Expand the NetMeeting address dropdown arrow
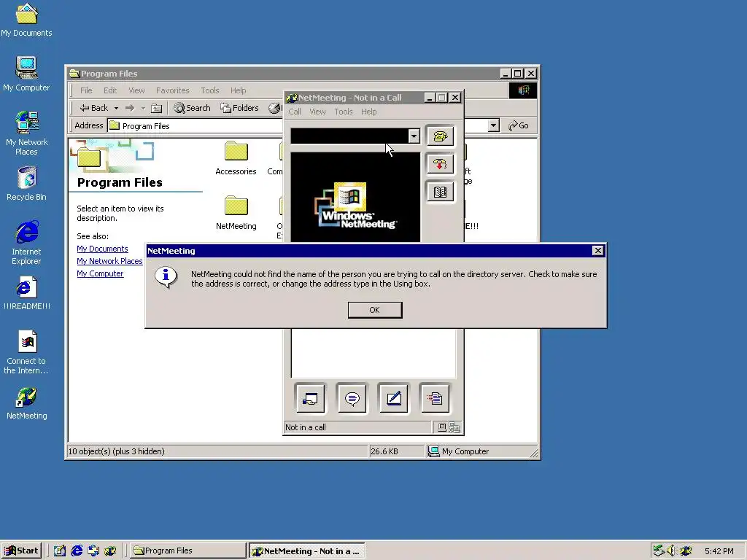This screenshot has height=560, width=747. (x=414, y=136)
